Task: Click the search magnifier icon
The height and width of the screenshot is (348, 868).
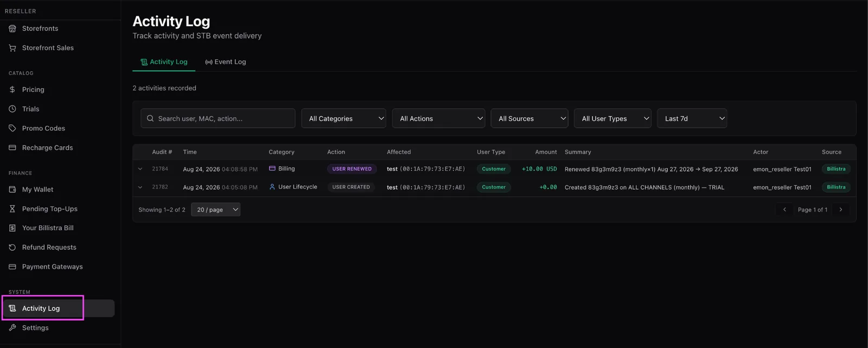Action: 150,118
